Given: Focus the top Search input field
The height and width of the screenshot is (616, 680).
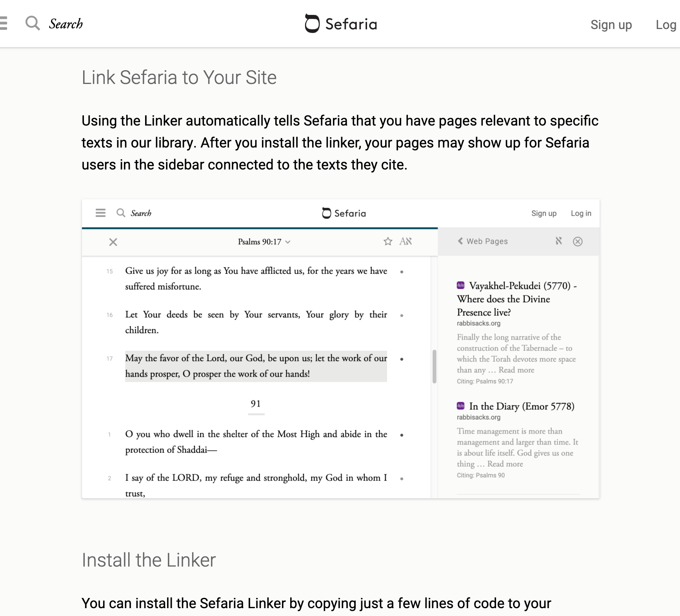Looking at the screenshot, I should pos(66,24).
